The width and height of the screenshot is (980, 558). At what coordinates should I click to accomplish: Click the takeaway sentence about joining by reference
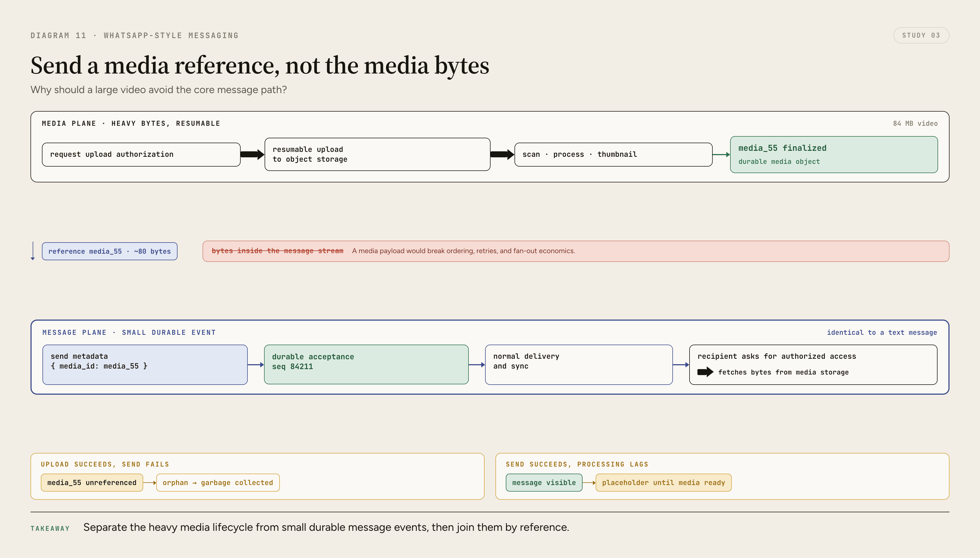coord(326,527)
